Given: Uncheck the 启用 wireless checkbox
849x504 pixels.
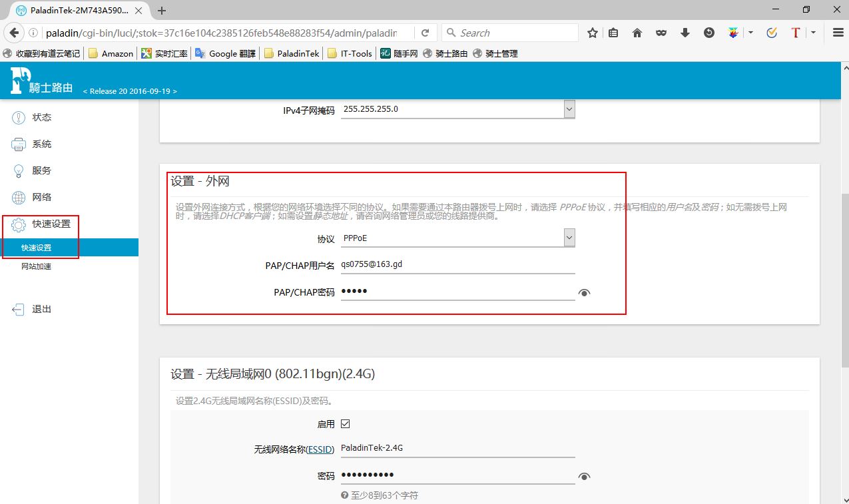Looking at the screenshot, I should (345, 423).
